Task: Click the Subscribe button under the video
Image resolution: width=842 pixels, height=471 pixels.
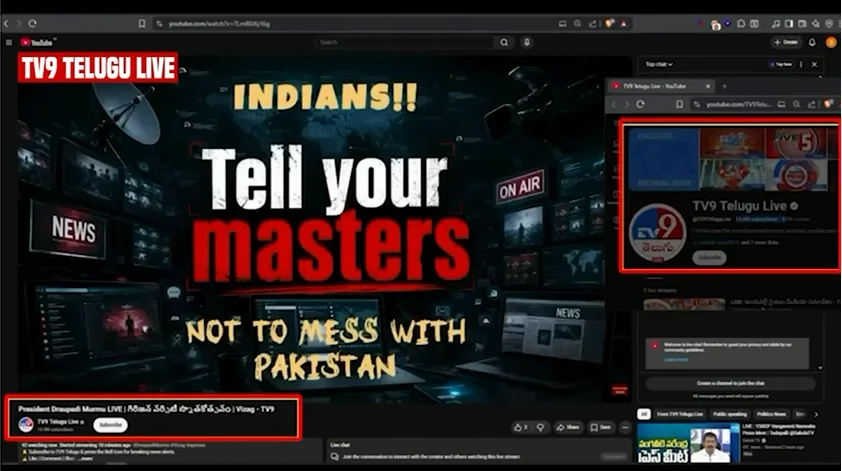Action: coord(110,425)
